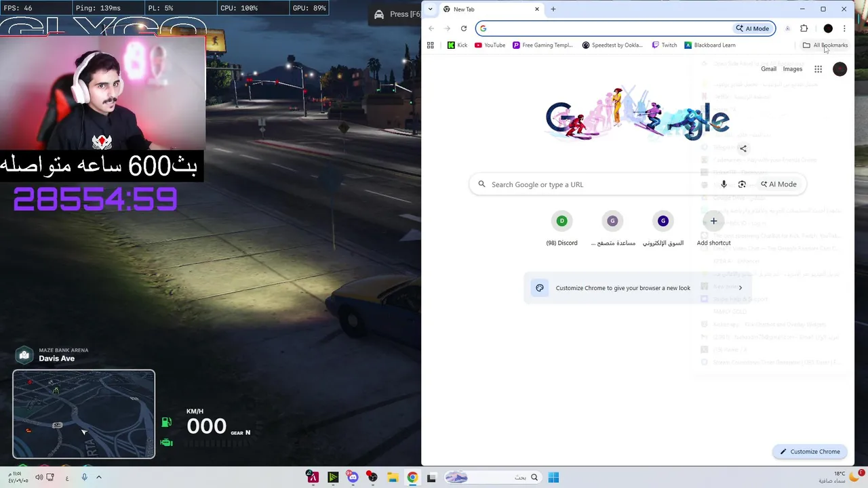Screen dimensions: 868x488
Task: Open the Kick bookmark
Action: [x=458, y=45]
